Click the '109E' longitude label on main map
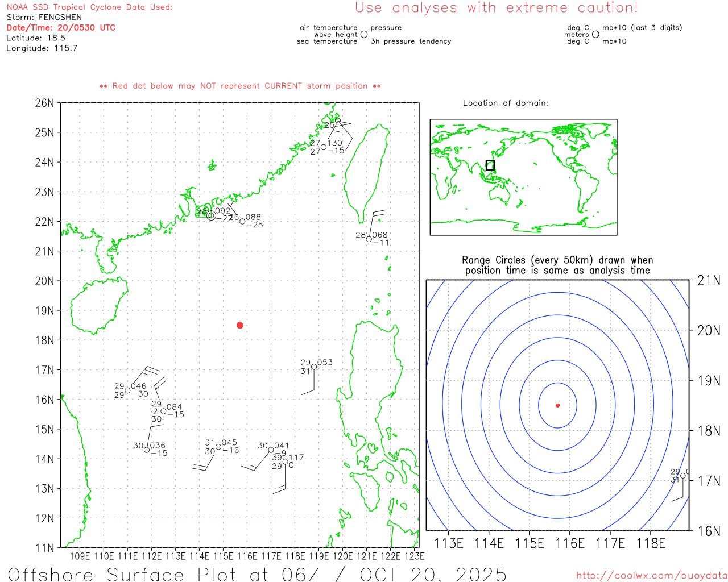The height and width of the screenshot is (582, 728). tap(80, 556)
